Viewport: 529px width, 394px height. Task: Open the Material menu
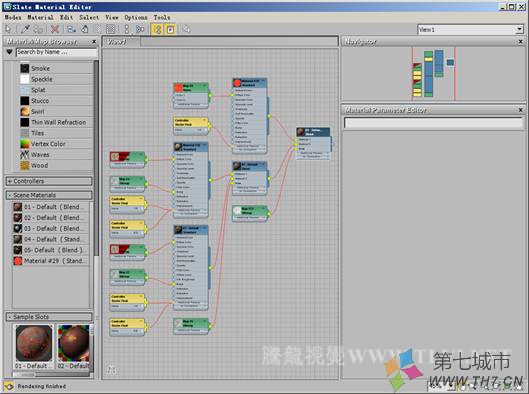(40, 17)
